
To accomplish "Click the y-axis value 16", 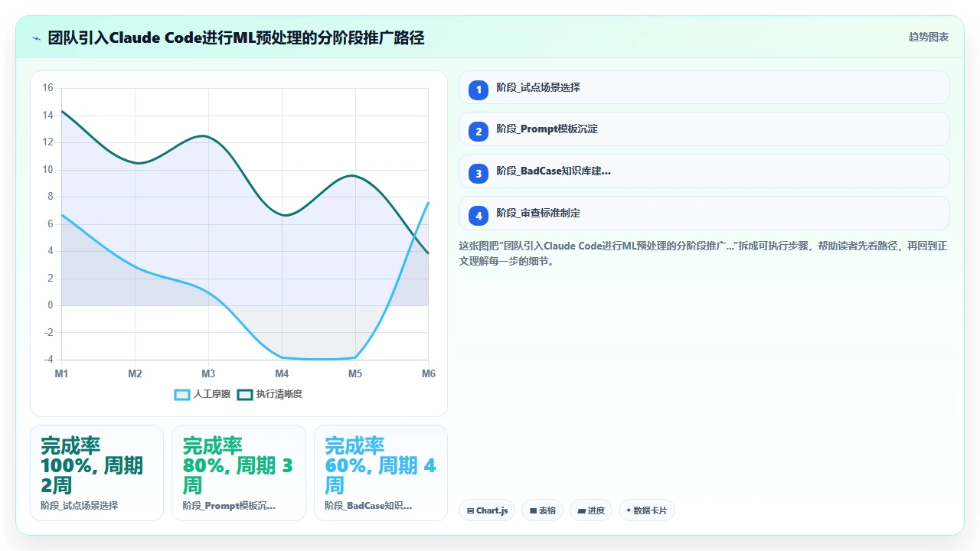I will tap(47, 88).
